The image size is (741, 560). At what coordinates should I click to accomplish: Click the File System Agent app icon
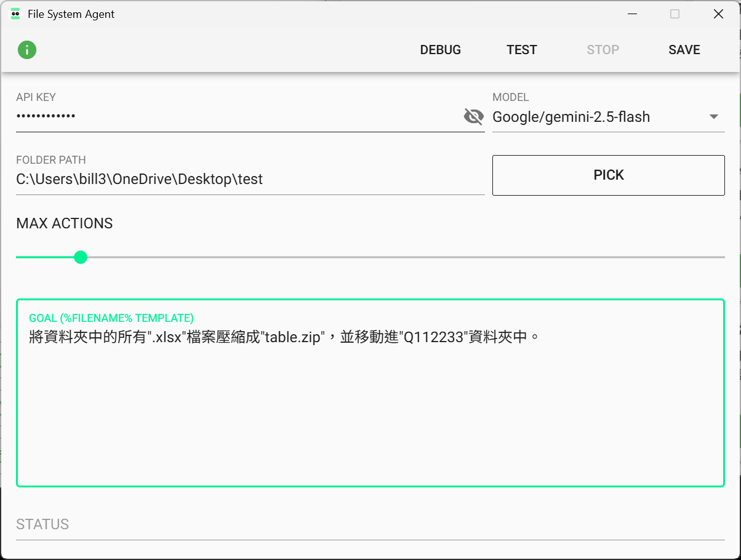point(15,14)
